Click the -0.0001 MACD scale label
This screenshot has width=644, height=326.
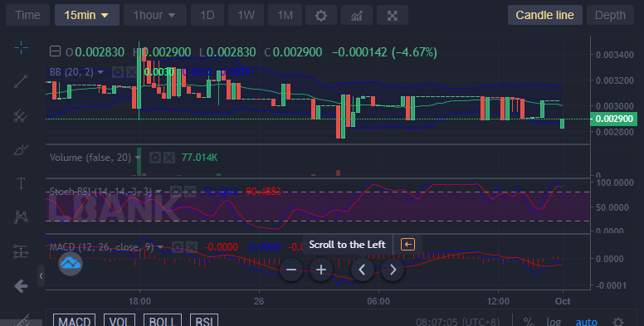612,285
